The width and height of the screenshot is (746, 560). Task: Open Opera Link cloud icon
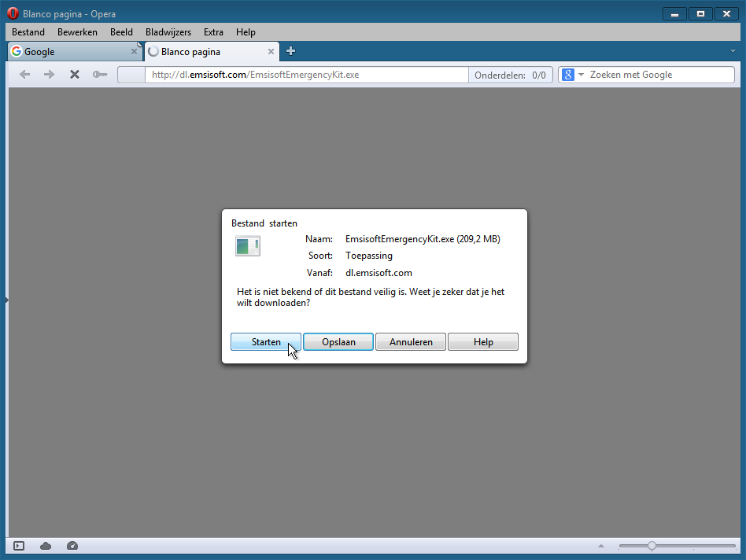(x=46, y=546)
